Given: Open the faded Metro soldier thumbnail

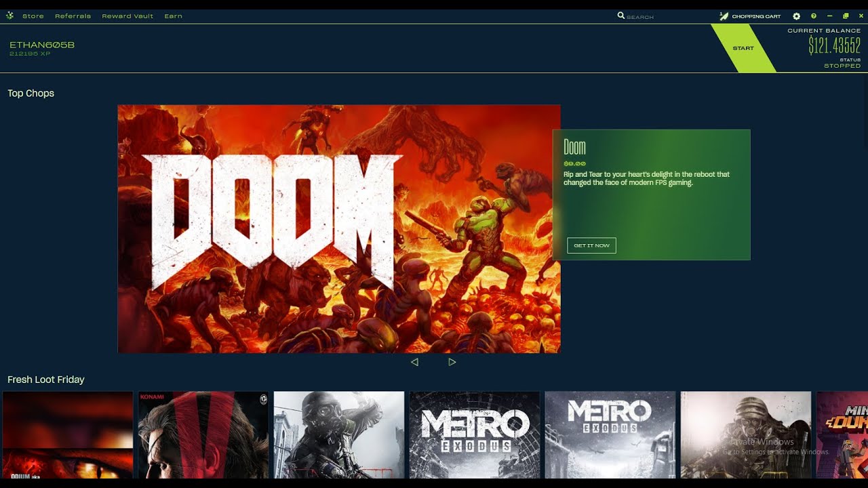Looking at the screenshot, I should pos(746,435).
